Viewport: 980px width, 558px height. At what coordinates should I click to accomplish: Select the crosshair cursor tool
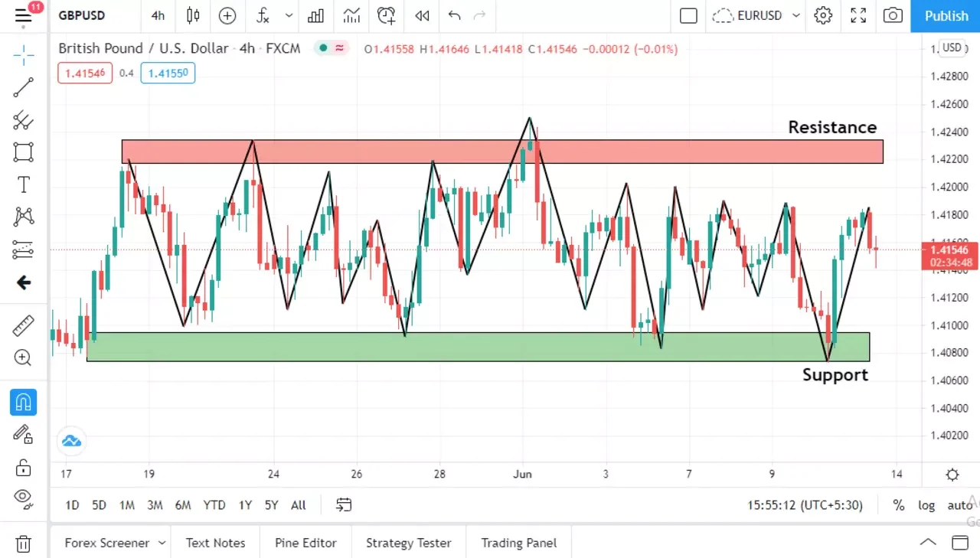click(24, 54)
